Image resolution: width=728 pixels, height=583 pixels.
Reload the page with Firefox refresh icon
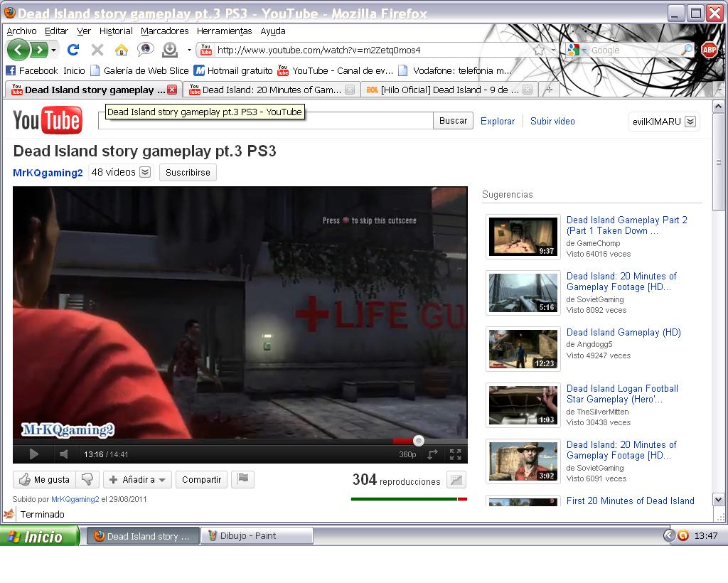73,50
